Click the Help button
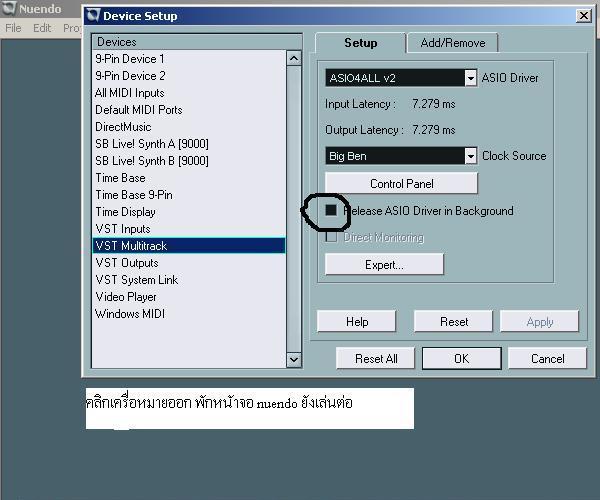600x500 pixels. click(x=357, y=321)
